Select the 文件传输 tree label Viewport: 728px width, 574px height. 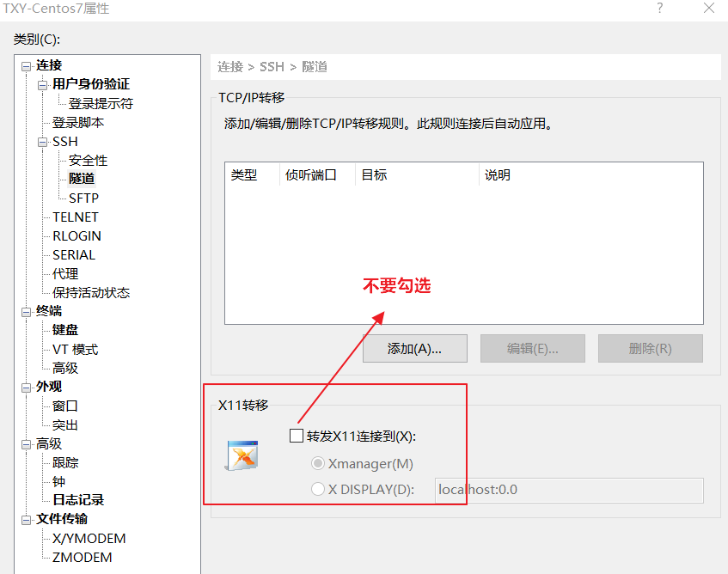click(62, 519)
